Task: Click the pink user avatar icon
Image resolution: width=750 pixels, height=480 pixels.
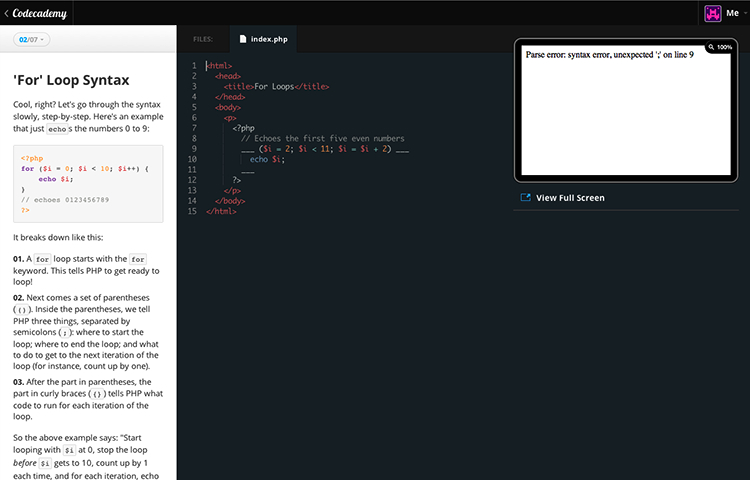Action: pyautogui.click(x=714, y=13)
